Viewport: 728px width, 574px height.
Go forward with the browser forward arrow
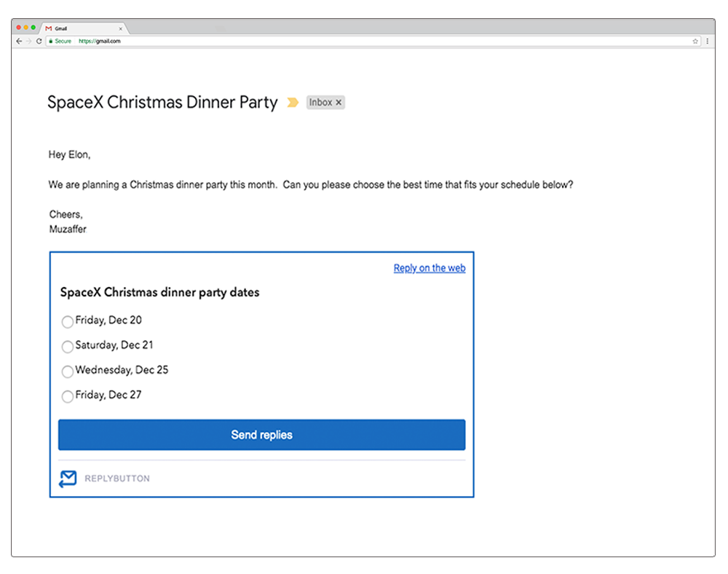click(x=29, y=41)
